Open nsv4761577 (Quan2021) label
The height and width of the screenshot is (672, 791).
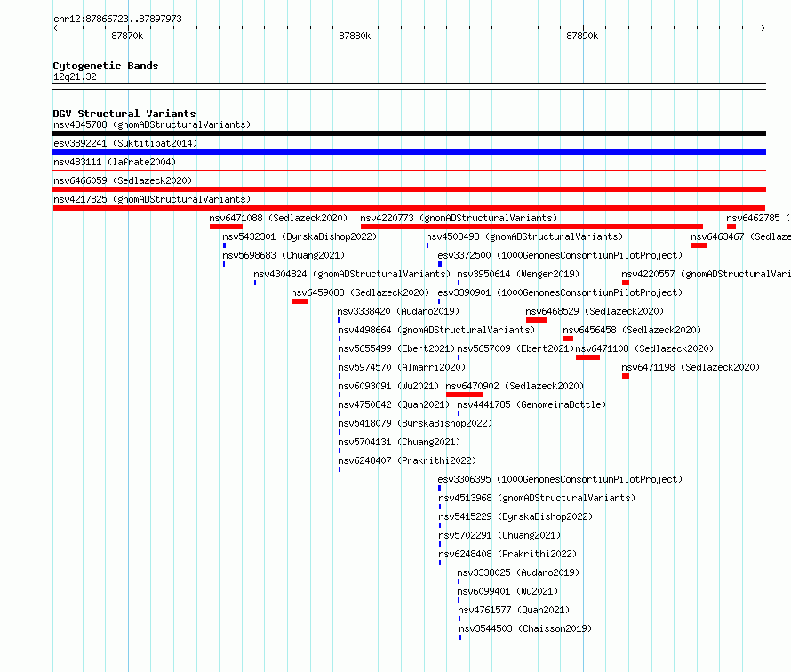click(514, 610)
